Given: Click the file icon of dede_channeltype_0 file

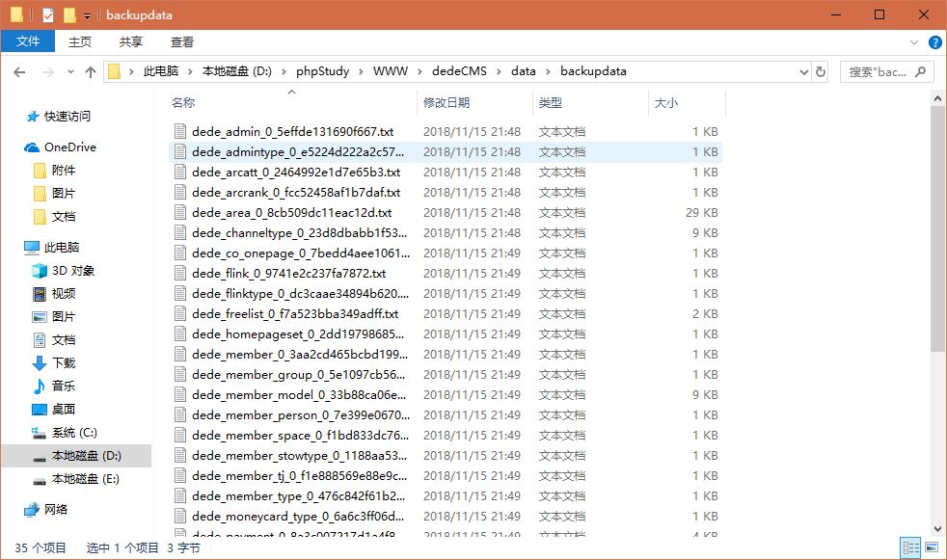Looking at the screenshot, I should 180,232.
